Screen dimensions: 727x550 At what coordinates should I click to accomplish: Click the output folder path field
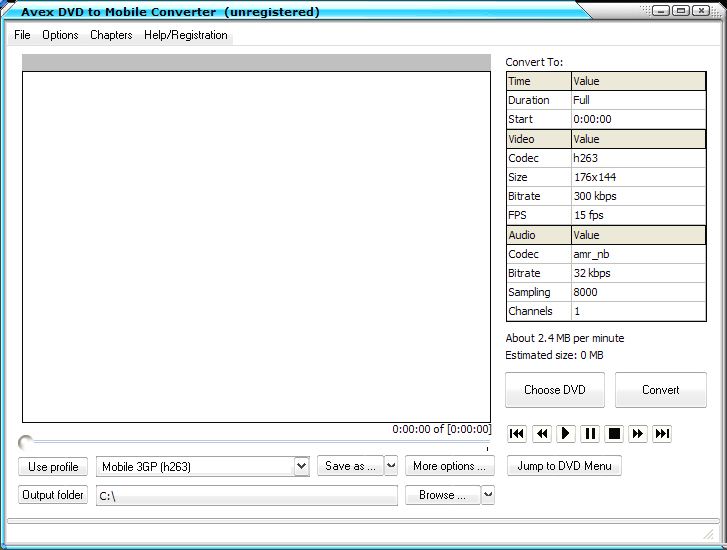pyautogui.click(x=246, y=496)
